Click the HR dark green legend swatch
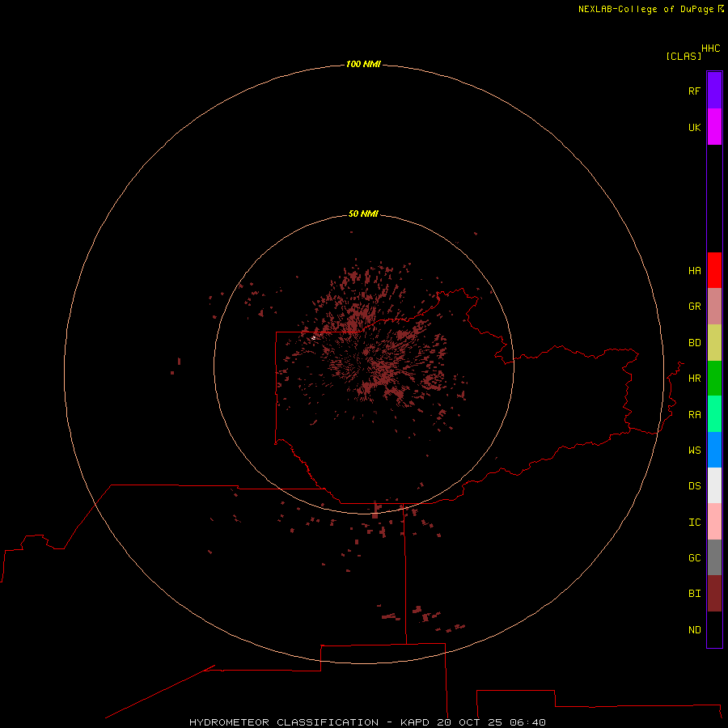728x728 pixels. click(x=714, y=379)
